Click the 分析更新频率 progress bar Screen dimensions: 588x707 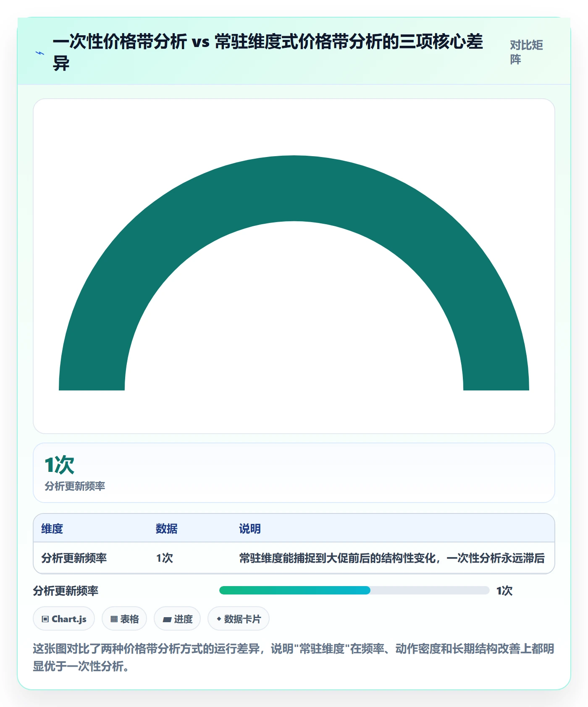coord(354,590)
